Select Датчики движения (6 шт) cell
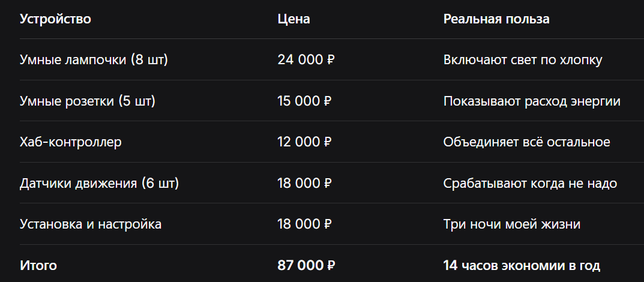Viewport: 644px width, 282px height. (x=100, y=183)
